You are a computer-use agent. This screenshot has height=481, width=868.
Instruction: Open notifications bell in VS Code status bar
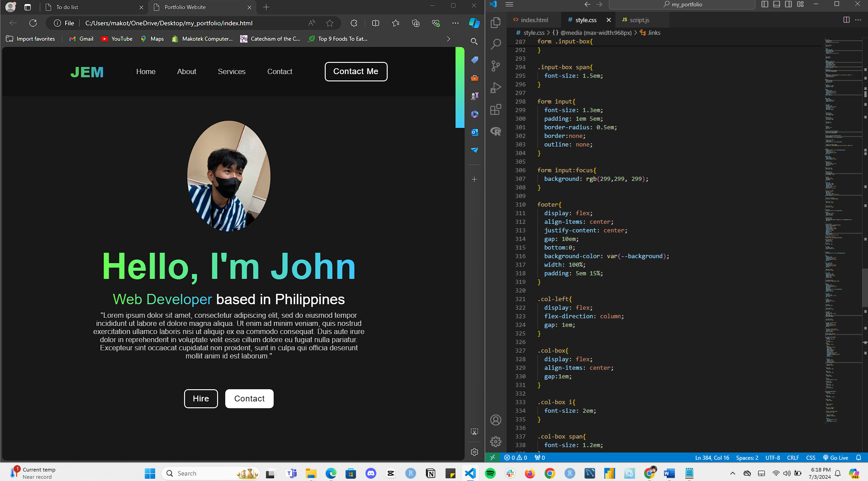[x=859, y=457]
